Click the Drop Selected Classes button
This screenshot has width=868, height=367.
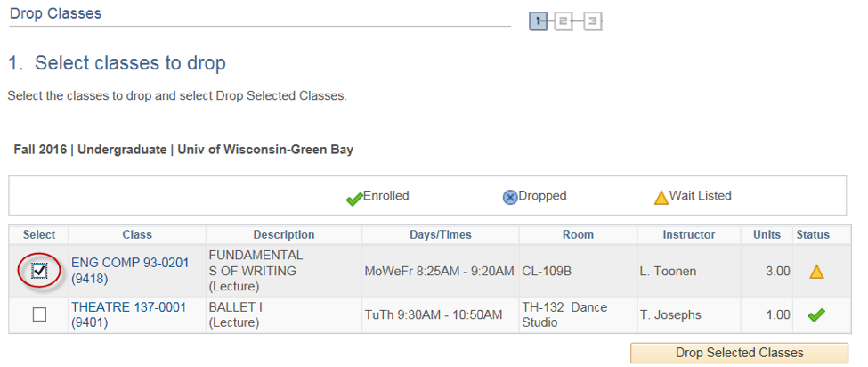pyautogui.click(x=739, y=353)
